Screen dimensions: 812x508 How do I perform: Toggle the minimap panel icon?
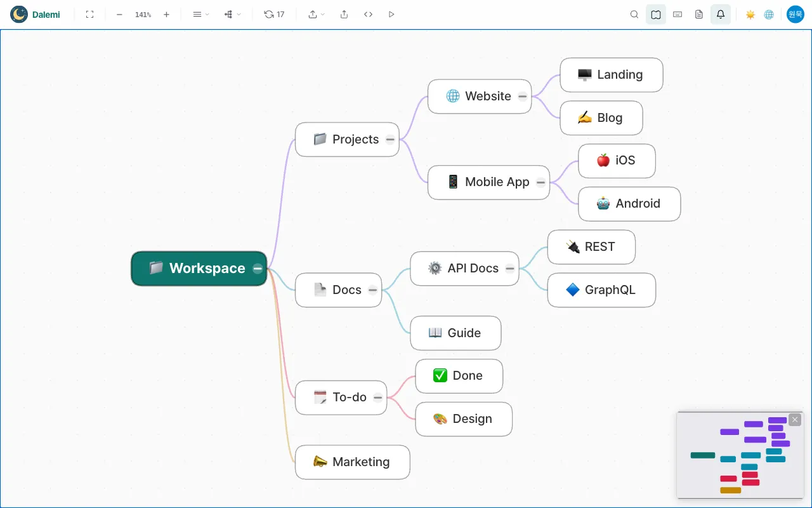click(656, 14)
